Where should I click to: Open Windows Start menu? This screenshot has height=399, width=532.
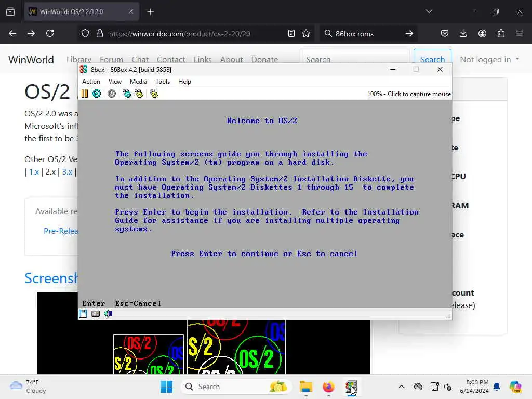point(167,387)
